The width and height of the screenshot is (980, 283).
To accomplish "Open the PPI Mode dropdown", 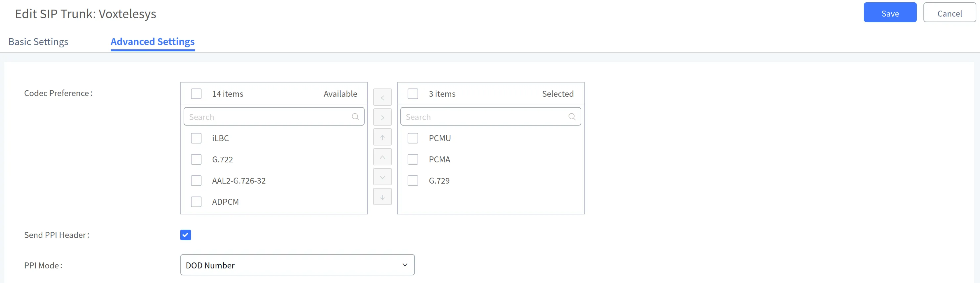I will [297, 265].
